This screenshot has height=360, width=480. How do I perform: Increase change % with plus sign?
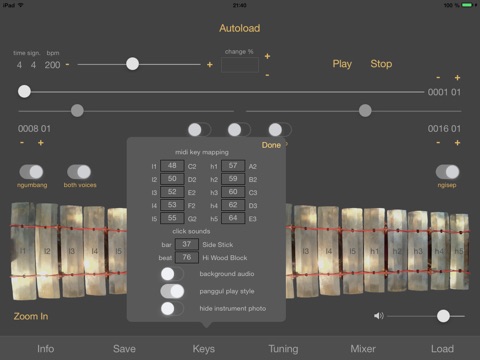(267, 56)
